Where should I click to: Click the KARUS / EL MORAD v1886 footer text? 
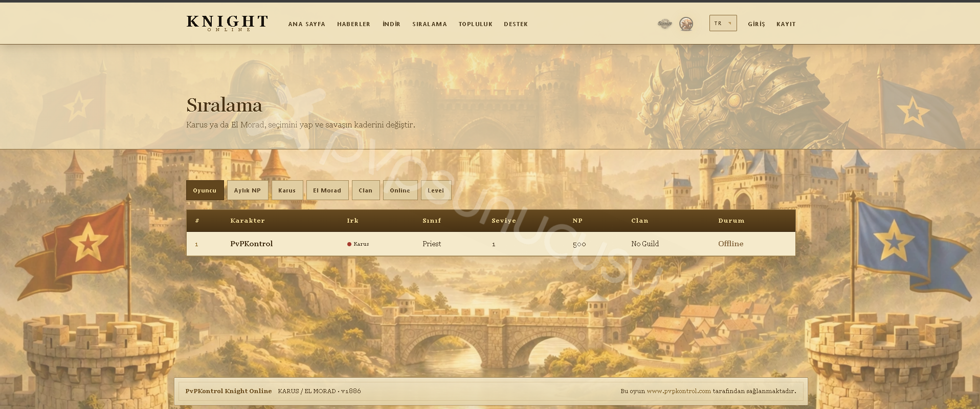(x=319, y=391)
